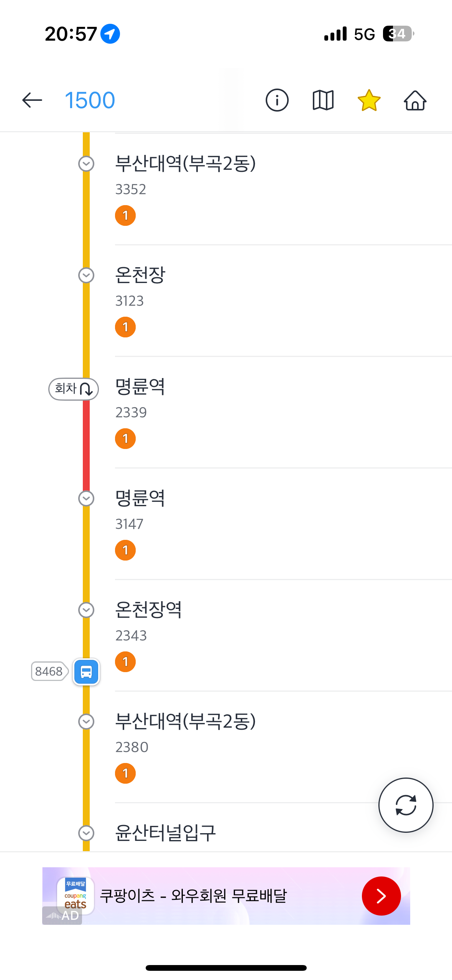
Task: Tap the back arrow icon
Action: click(32, 100)
